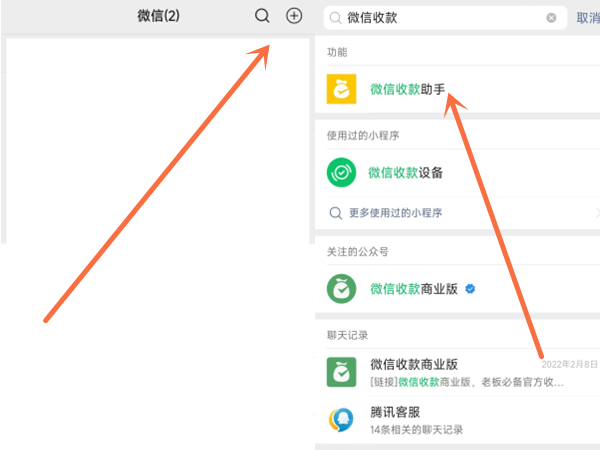This screenshot has width=600, height=450.
Task: Open the [链接]微信收款商业版 message preview
Action: pyautogui.click(x=466, y=382)
